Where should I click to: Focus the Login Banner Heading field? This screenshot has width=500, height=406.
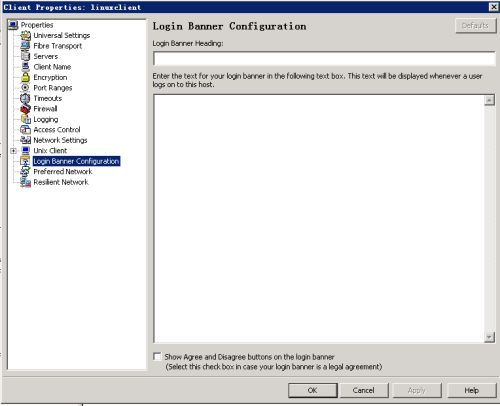click(324, 59)
